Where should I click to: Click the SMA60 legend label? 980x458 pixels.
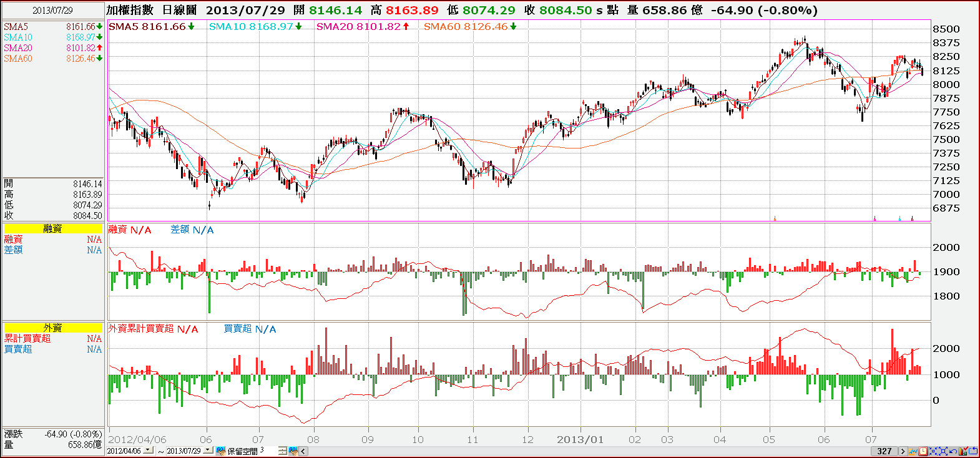coord(18,59)
